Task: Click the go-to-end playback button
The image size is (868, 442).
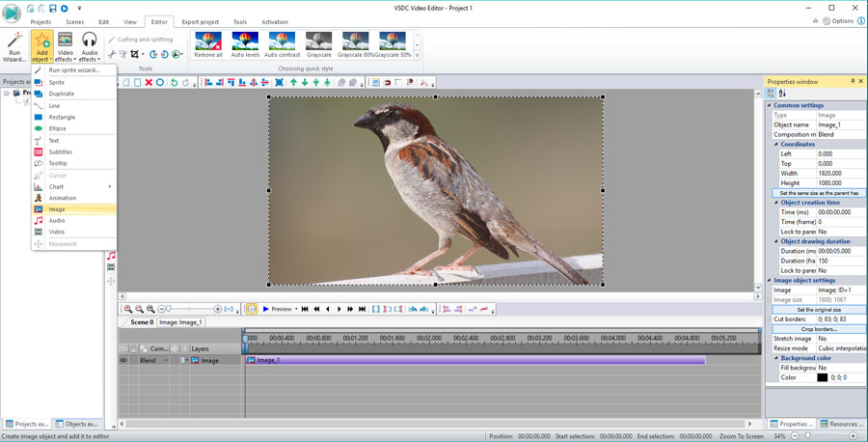Action: click(362, 309)
